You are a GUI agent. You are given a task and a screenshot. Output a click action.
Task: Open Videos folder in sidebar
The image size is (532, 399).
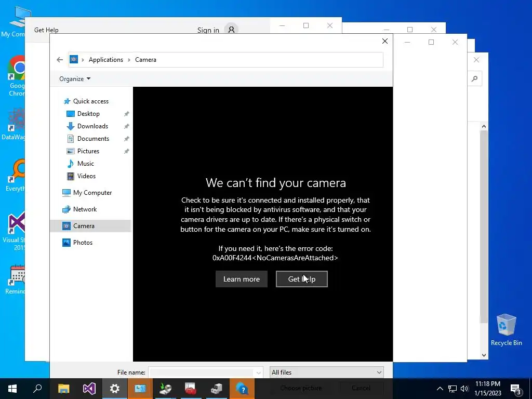[x=86, y=176]
